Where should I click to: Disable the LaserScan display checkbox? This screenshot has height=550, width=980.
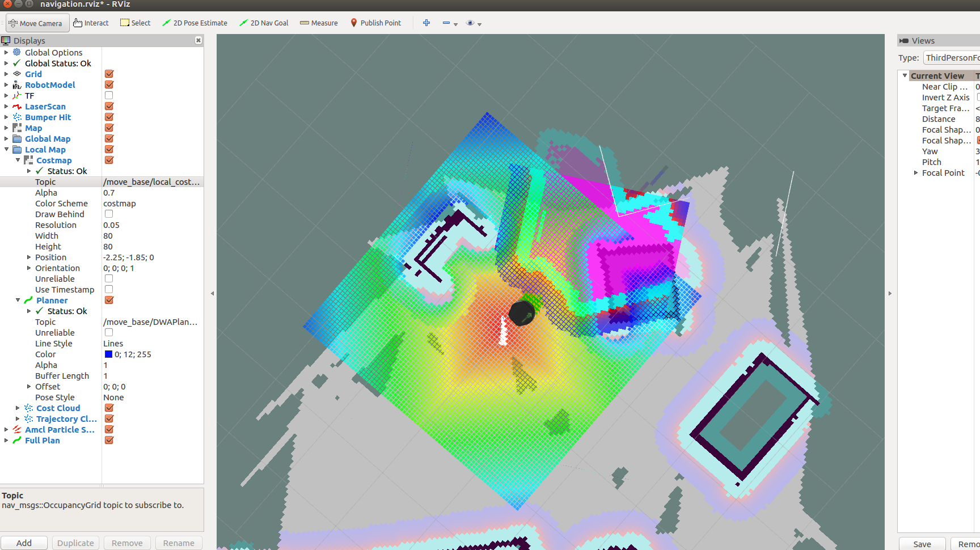click(x=108, y=106)
